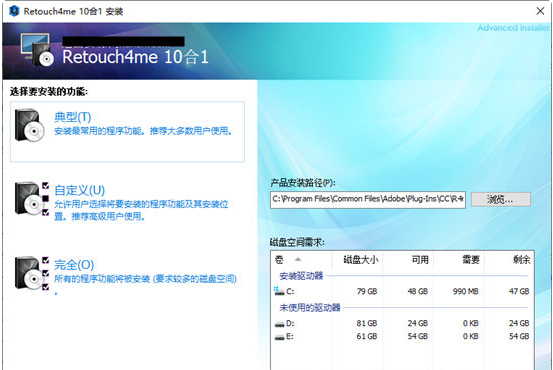Select the D: drive icon
Viewport: 553px width, 370px height.
click(279, 323)
